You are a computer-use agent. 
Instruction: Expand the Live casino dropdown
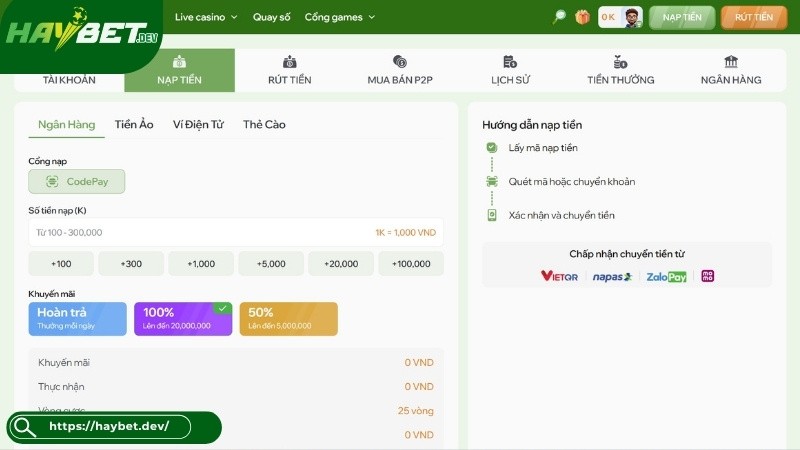point(206,17)
